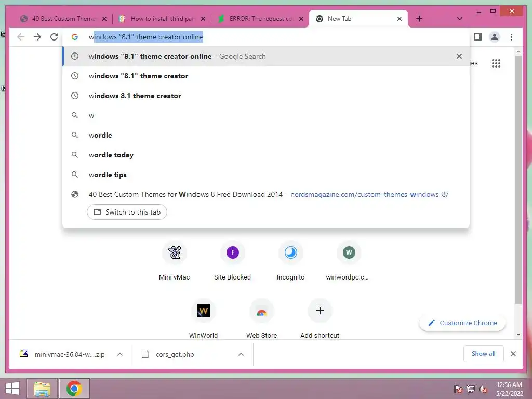This screenshot has height=399, width=532.
Task: Expand the cors_get.php download options
Action: click(x=241, y=354)
